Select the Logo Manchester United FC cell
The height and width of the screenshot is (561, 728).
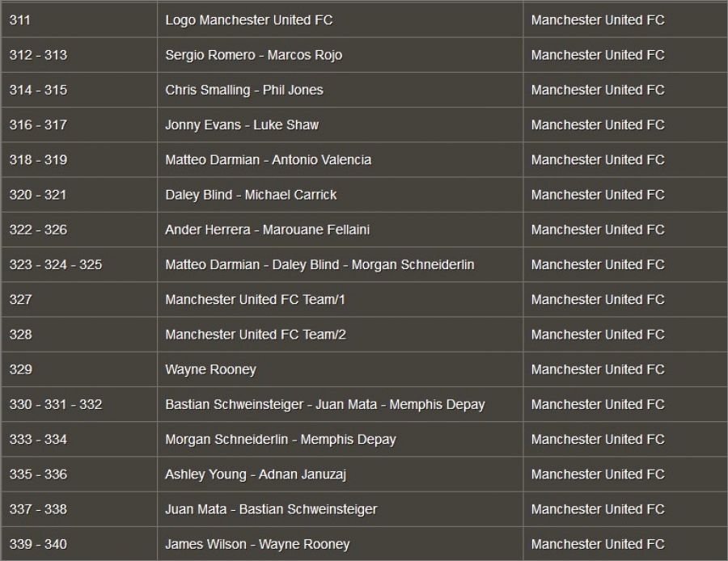tap(341, 20)
